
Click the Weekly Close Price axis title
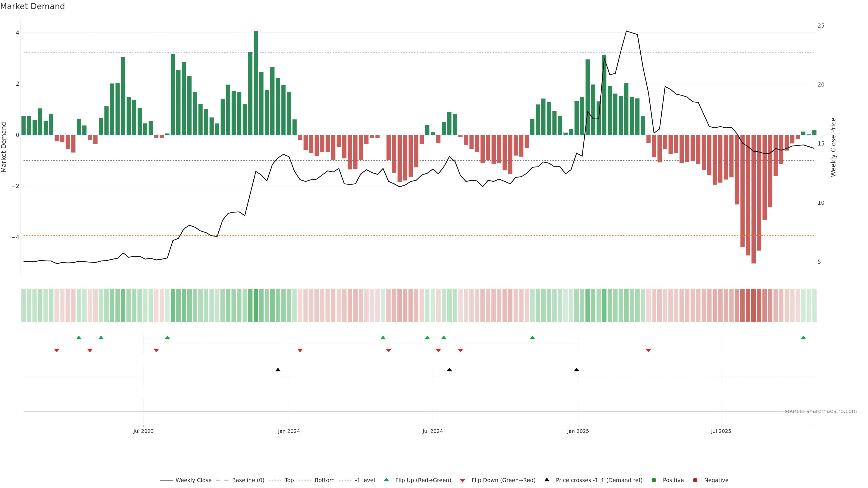tap(833, 147)
